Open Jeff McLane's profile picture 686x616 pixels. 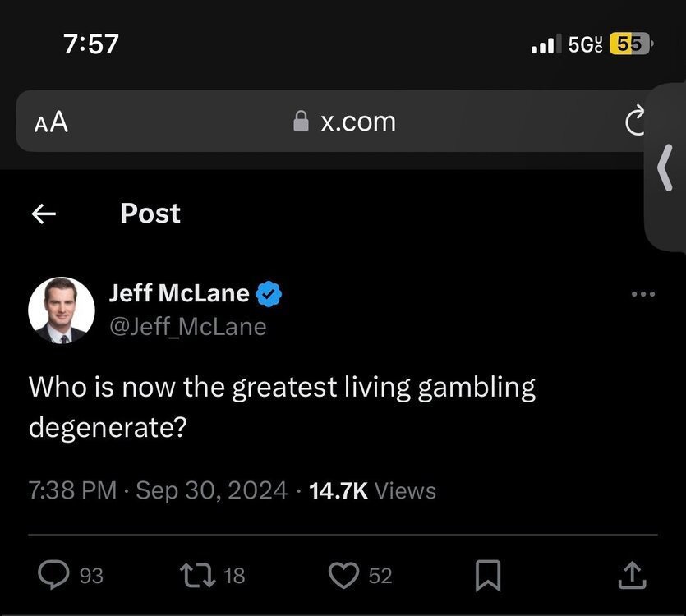(62, 310)
